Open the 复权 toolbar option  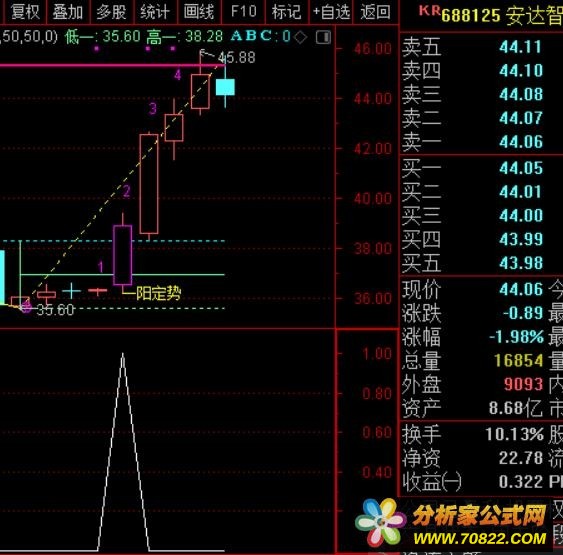pyautogui.click(x=25, y=12)
